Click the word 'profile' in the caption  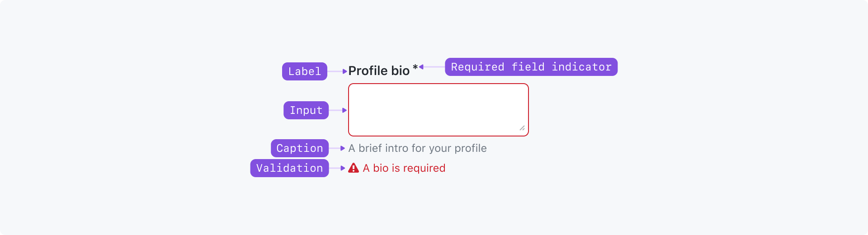pos(471,148)
